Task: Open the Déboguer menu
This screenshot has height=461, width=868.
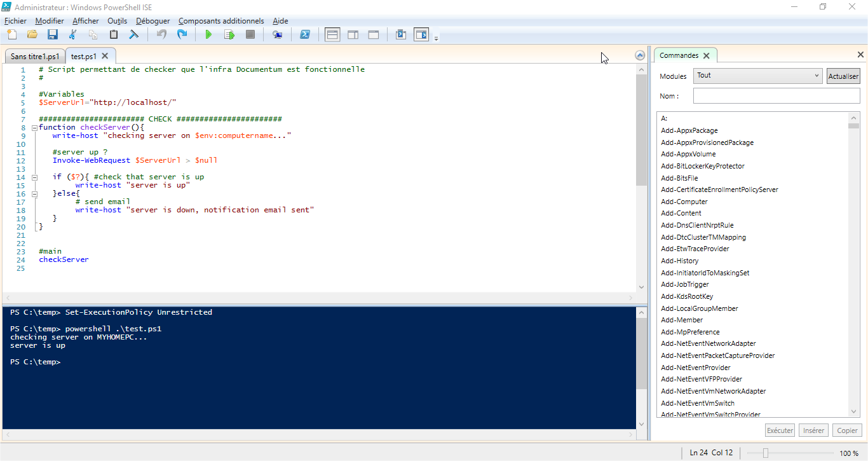Action: click(x=153, y=21)
